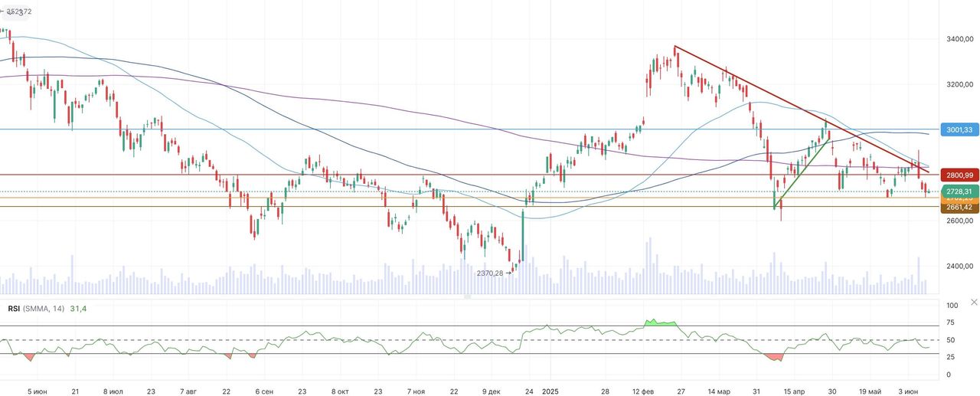This screenshot has height=396, width=980.
Task: Close the RSI indicator pane
Action: (973, 302)
